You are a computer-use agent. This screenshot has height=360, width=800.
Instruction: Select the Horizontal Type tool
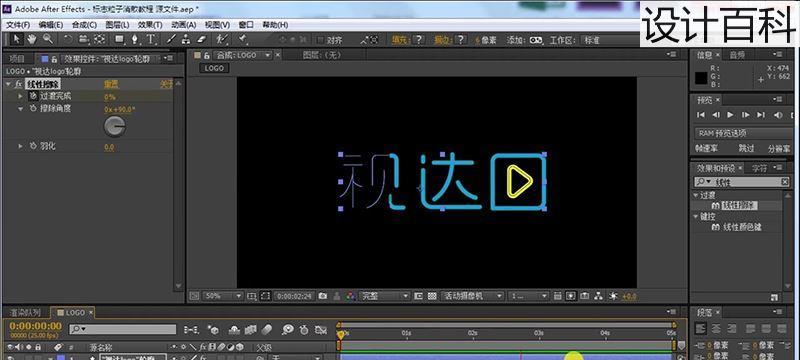(151, 39)
